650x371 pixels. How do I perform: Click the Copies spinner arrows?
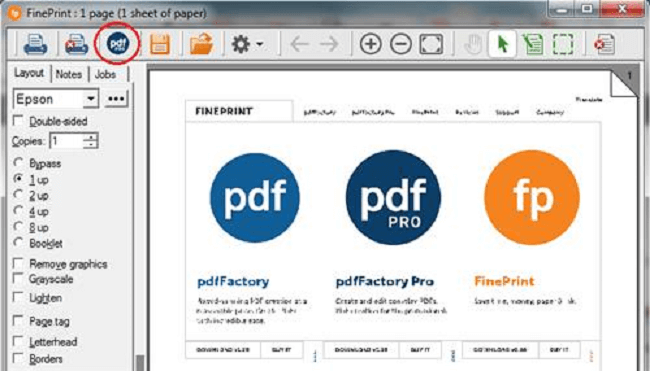click(x=90, y=141)
